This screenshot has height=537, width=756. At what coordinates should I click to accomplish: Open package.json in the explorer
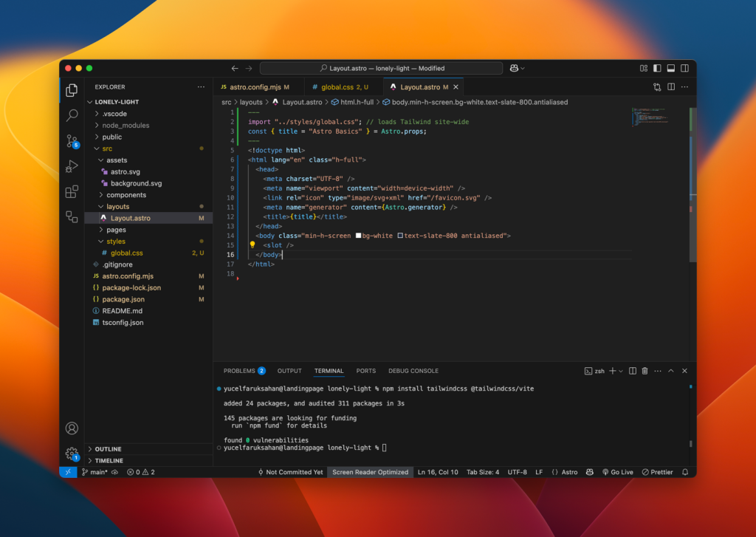[x=123, y=299]
